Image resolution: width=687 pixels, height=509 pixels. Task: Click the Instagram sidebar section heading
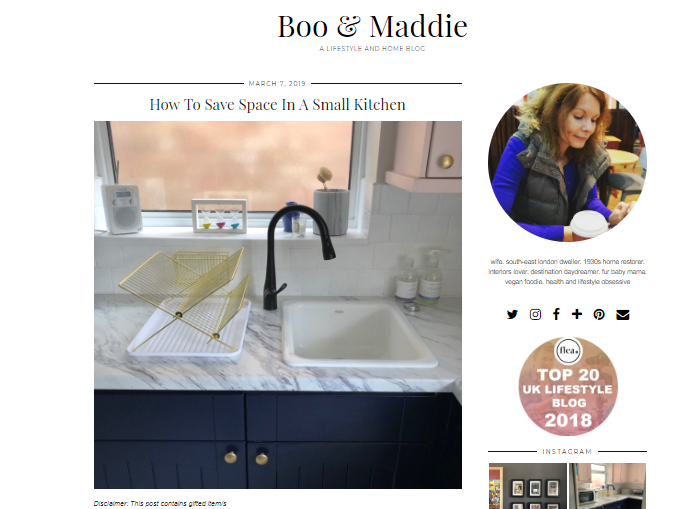567,451
